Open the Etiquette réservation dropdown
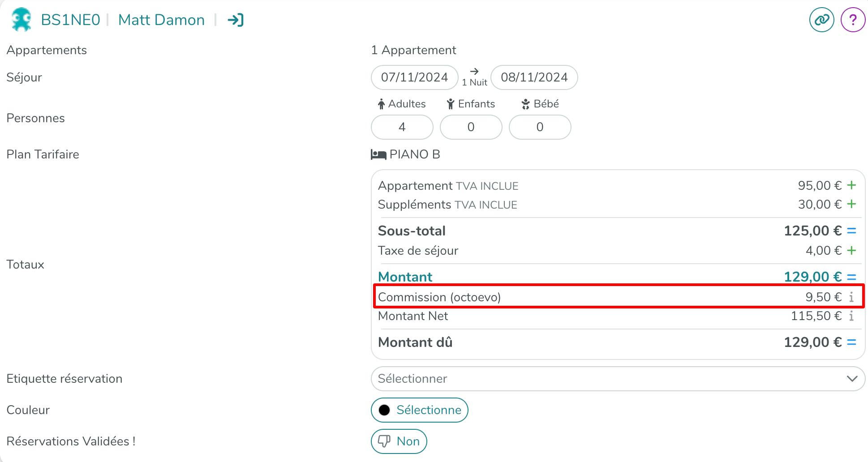This screenshot has height=462, width=868. coord(609,379)
